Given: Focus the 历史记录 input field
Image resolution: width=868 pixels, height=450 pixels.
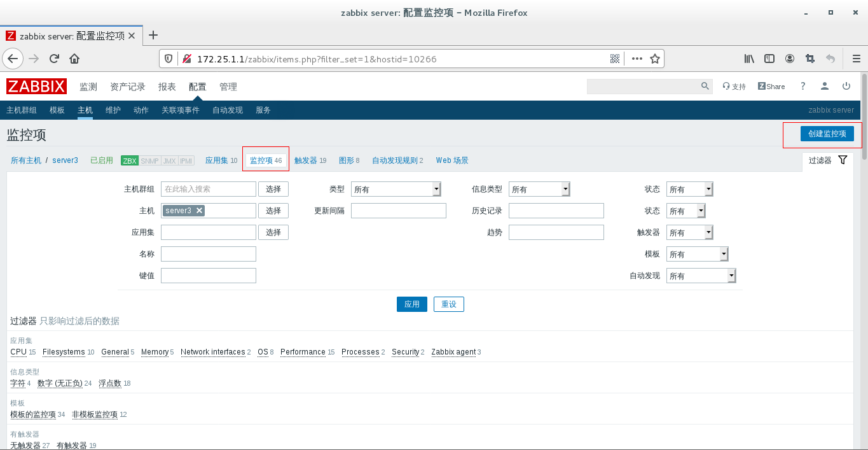Looking at the screenshot, I should pos(556,211).
